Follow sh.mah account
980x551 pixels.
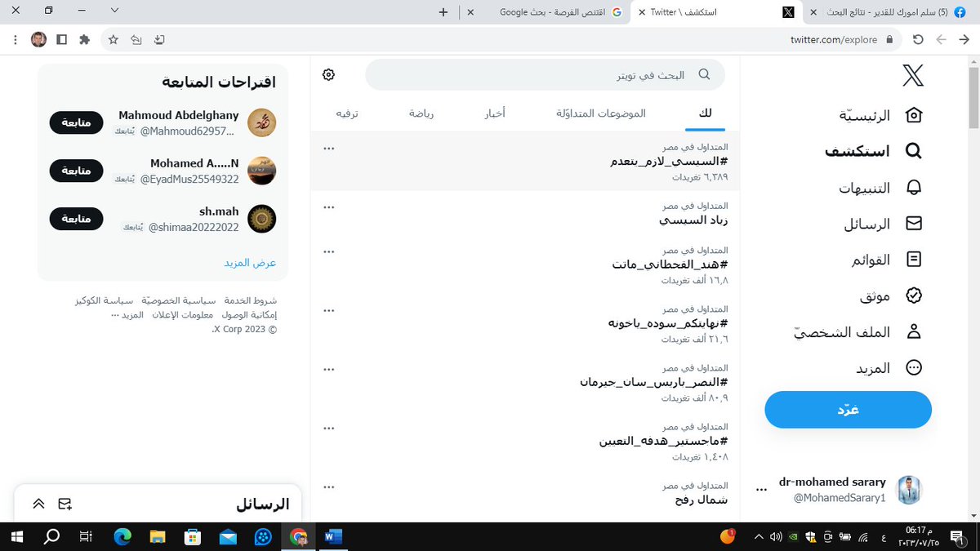click(77, 219)
